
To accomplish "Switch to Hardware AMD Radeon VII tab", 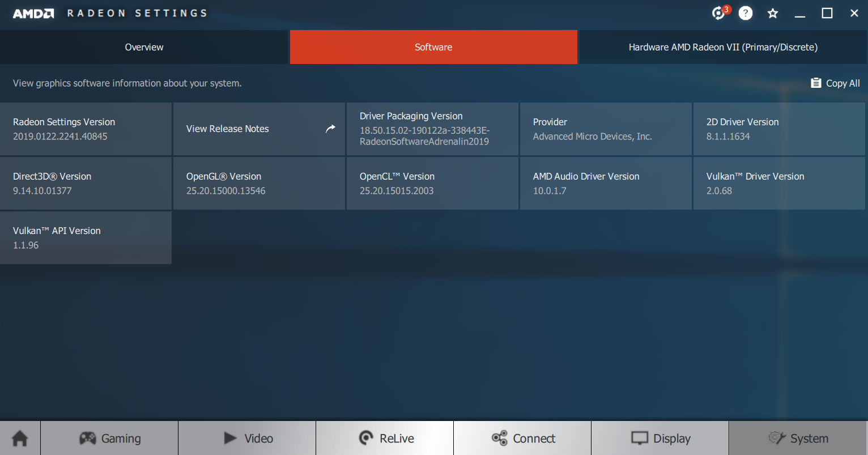I will pyautogui.click(x=723, y=47).
